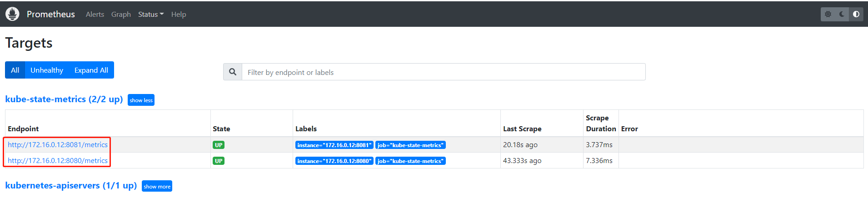868x198 pixels.
Task: Expand kubernetes-apiservers with show more
Action: click(x=157, y=187)
